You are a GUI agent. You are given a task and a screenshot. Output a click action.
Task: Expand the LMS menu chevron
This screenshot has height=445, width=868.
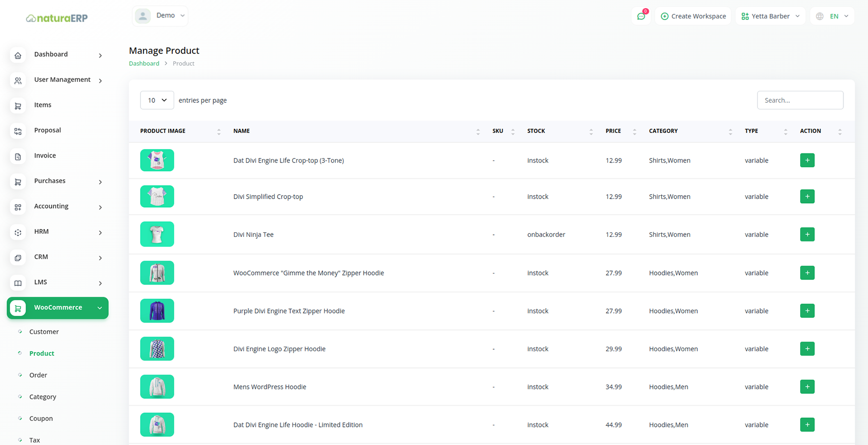tap(100, 283)
